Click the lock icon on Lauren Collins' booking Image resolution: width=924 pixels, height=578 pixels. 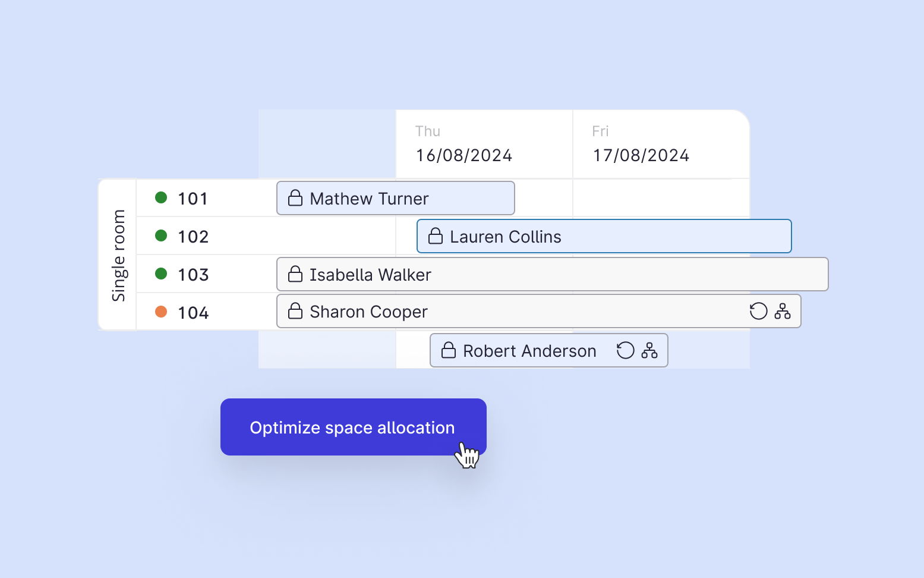click(436, 236)
